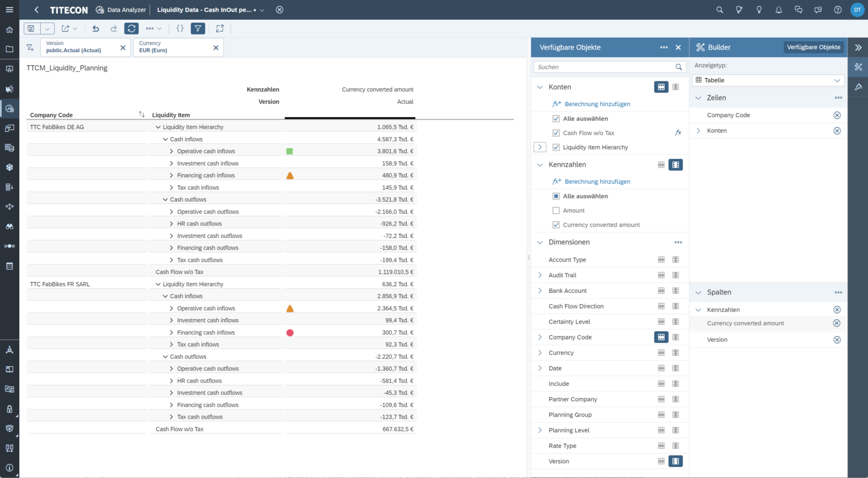
Task: Refresh the data with the refresh icon
Action: point(131,28)
